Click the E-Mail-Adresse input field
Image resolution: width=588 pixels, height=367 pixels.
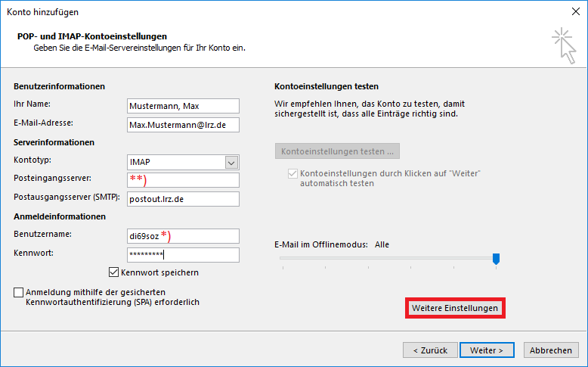(183, 124)
